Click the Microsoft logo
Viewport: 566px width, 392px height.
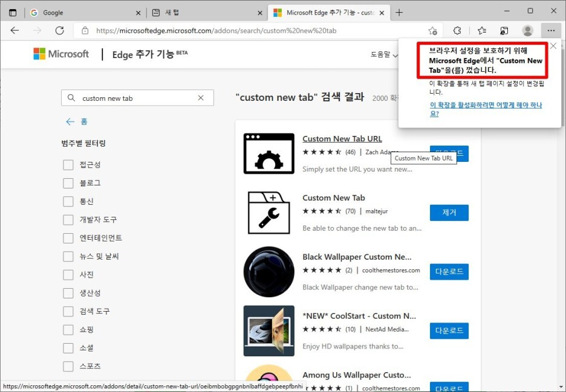(60, 54)
